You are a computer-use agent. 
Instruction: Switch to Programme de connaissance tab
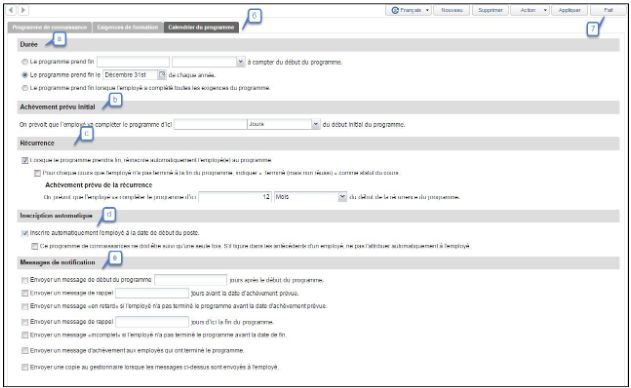tap(49, 27)
